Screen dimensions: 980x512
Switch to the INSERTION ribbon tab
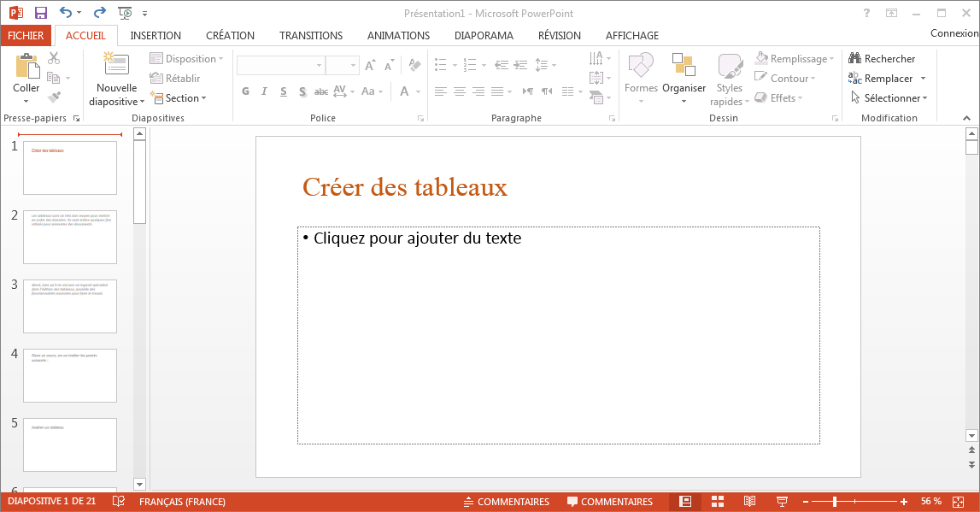(x=156, y=35)
